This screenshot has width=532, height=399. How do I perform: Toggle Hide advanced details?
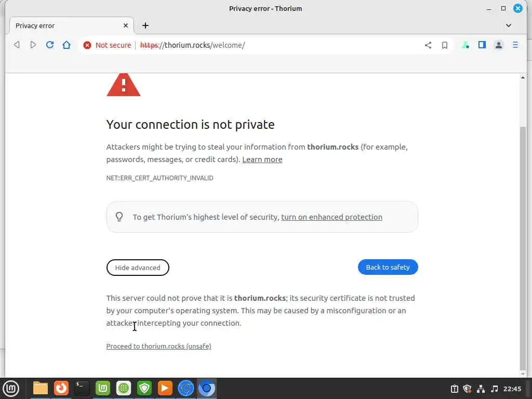pos(138,268)
